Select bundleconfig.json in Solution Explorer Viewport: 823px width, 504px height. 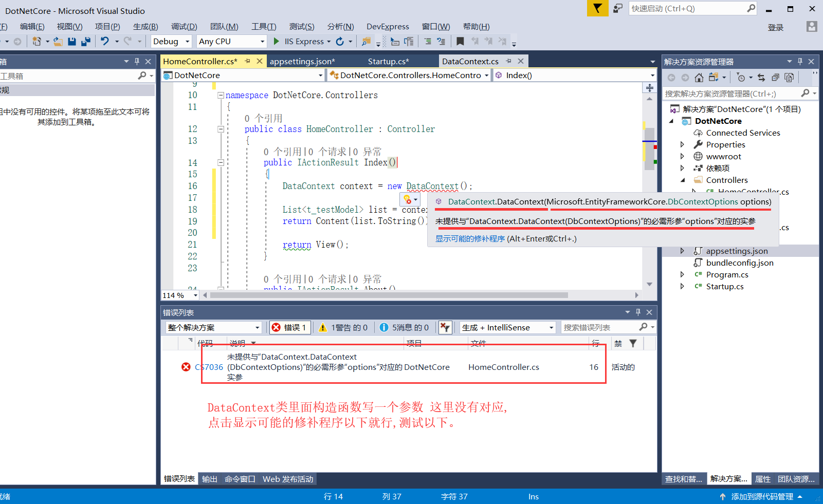[740, 263]
